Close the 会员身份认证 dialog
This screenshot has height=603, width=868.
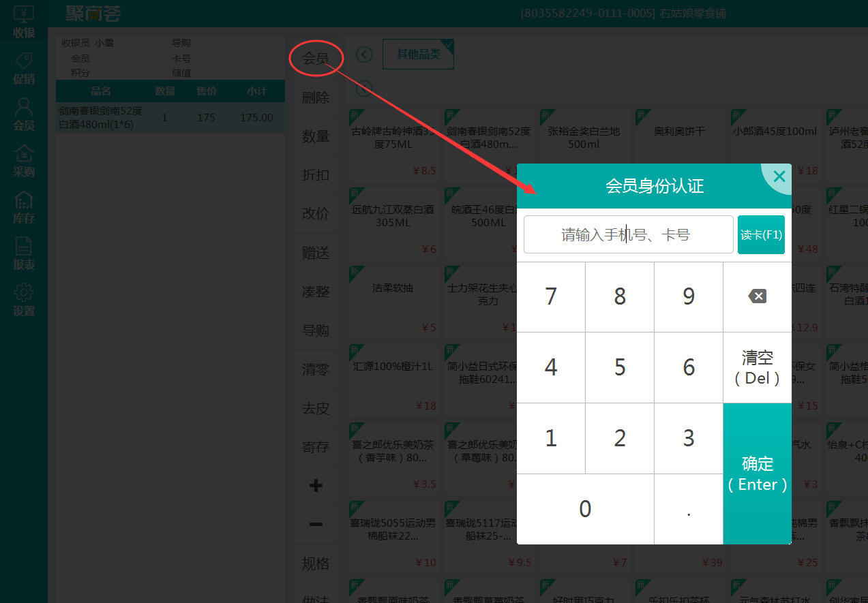point(779,176)
